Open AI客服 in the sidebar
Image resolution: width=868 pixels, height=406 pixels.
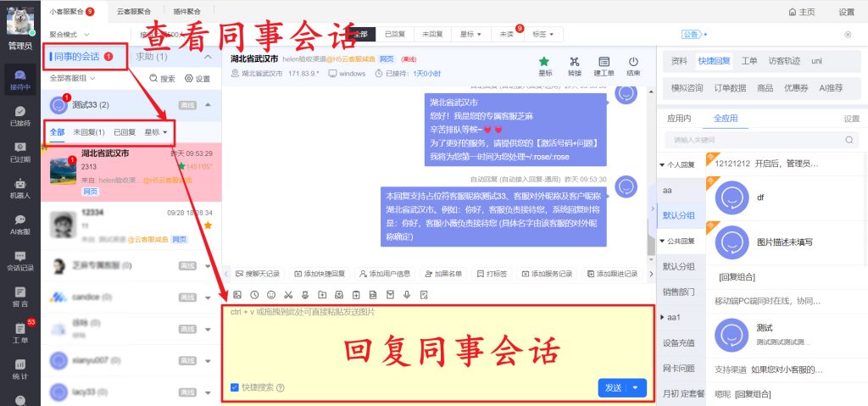pyautogui.click(x=20, y=225)
